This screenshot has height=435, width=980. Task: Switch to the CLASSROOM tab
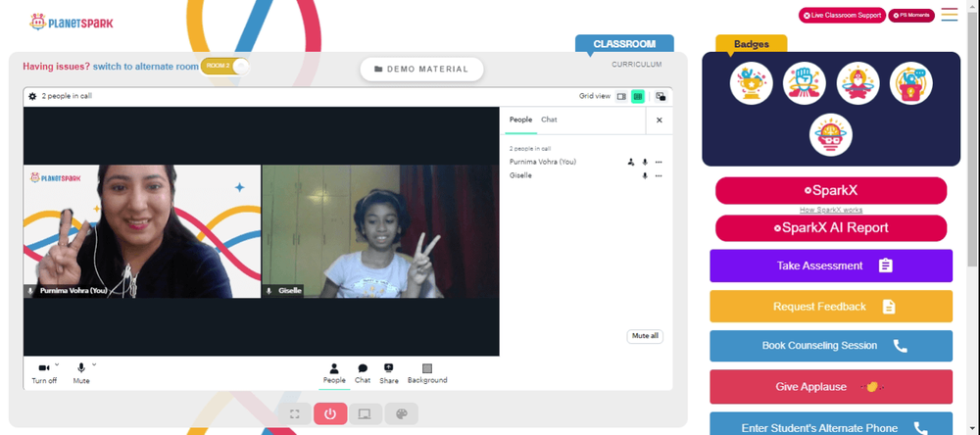coord(624,44)
